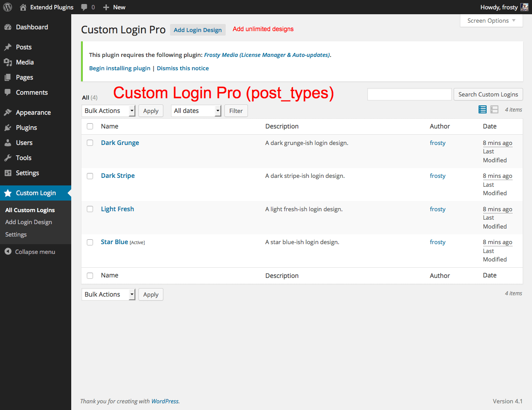Screen dimensions: 532x410
Task: Switch to excerpt view icon
Action: pyautogui.click(x=494, y=109)
